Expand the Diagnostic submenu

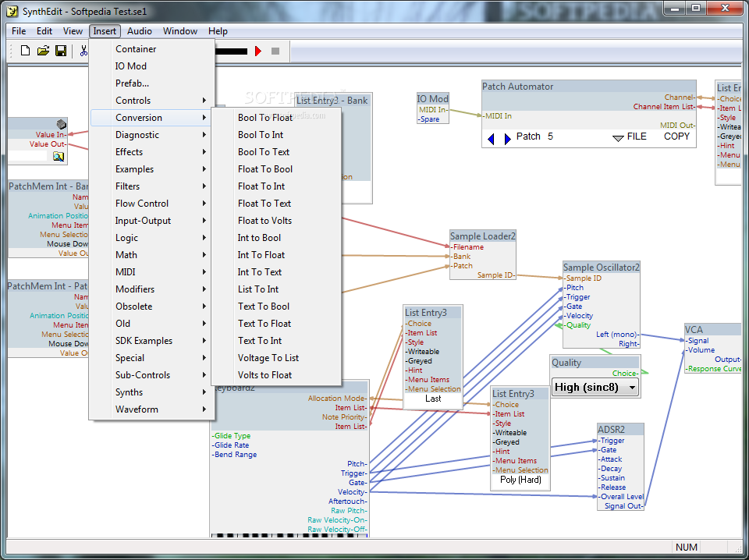tap(152, 135)
